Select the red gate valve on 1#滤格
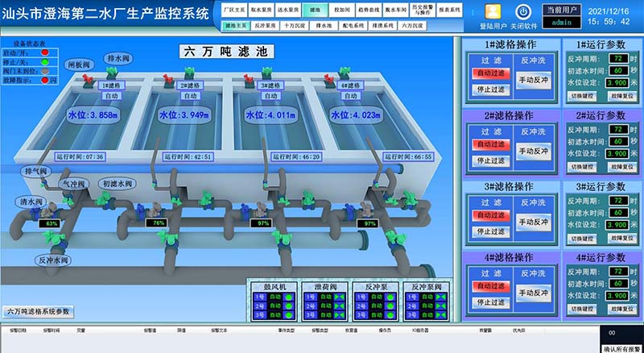 click(x=89, y=80)
